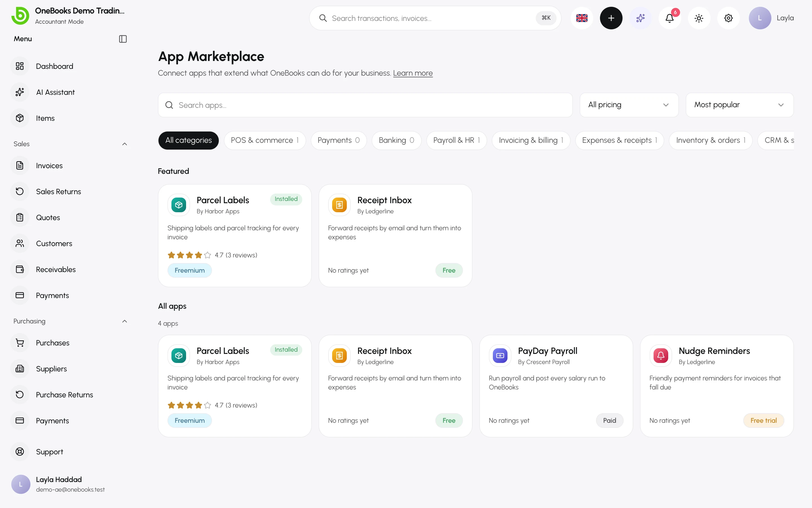Open Items in sidebar

69,118
